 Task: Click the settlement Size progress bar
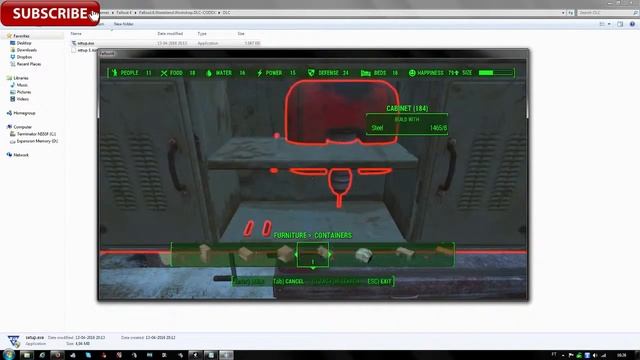[496, 73]
